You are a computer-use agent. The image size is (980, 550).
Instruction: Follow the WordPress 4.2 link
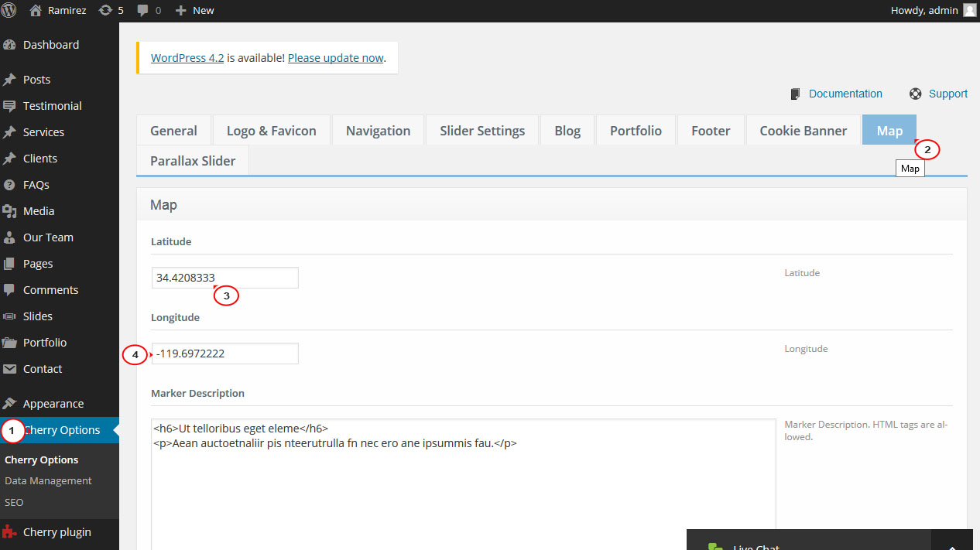tap(187, 57)
